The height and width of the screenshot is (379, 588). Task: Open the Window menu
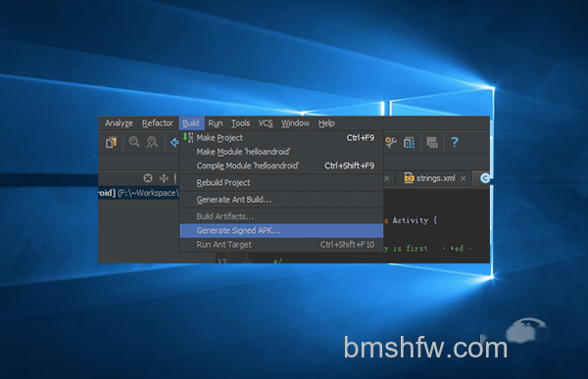(x=296, y=123)
